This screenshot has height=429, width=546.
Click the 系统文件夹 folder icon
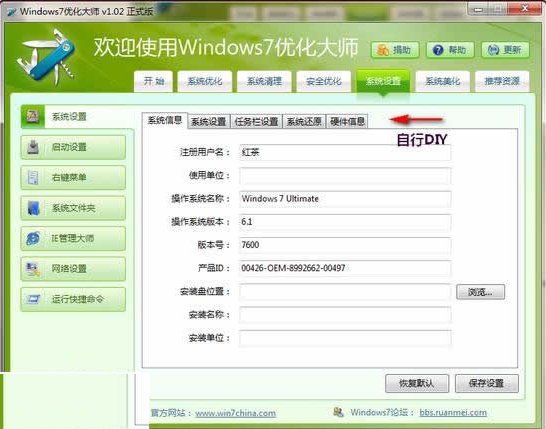(x=33, y=208)
